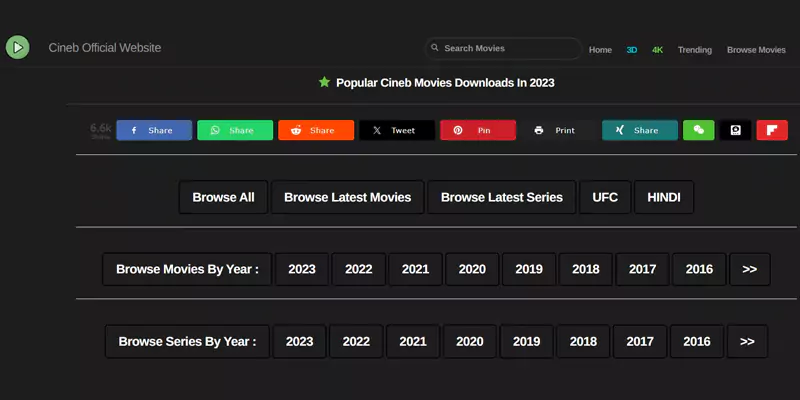The width and height of the screenshot is (800, 400).
Task: Open the Cineb Official Website title link
Action: (105, 48)
